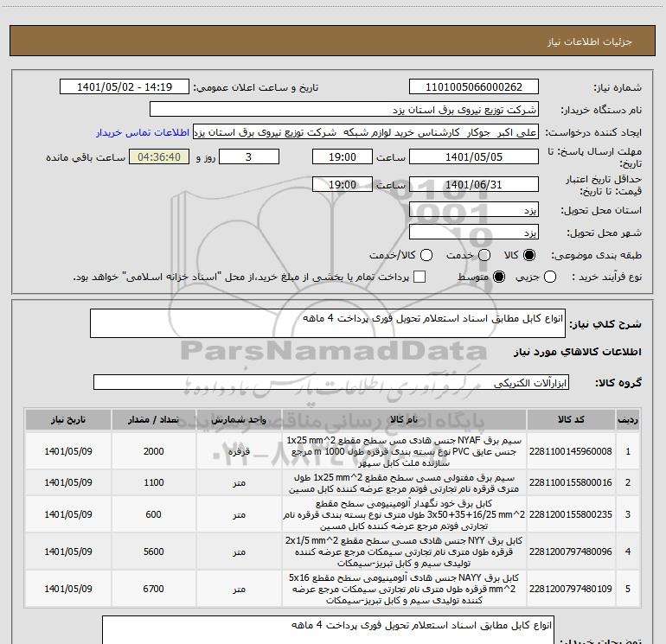Click the delivery city field یزد

coord(474,233)
